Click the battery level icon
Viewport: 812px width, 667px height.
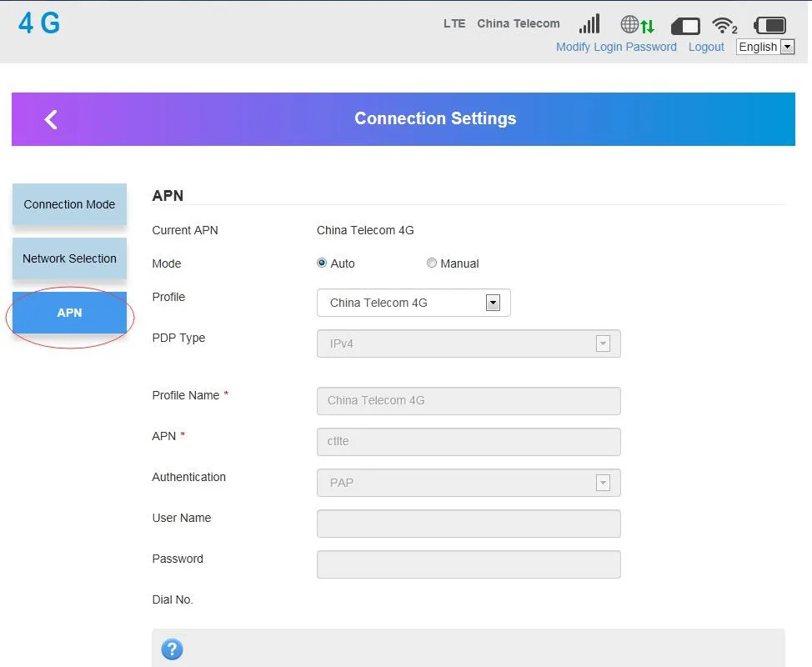coord(770,25)
